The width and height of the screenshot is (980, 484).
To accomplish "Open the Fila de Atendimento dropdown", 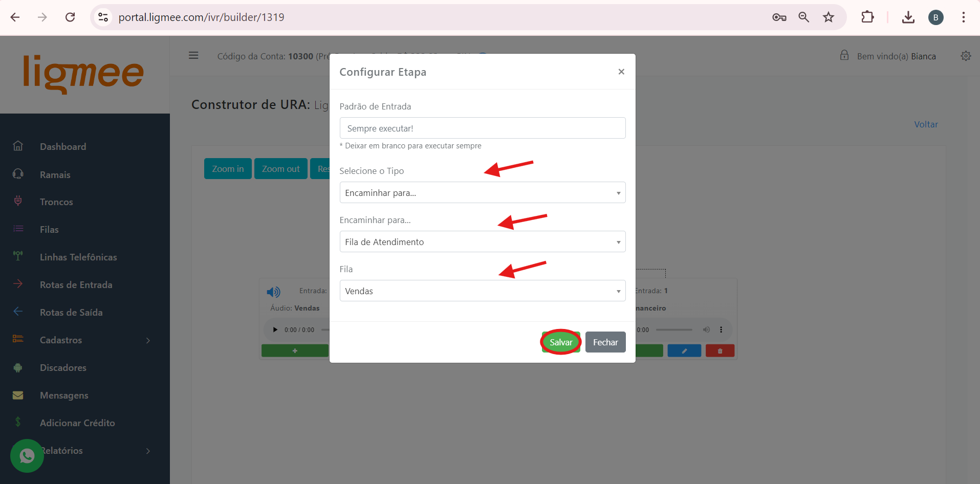I will pos(482,242).
